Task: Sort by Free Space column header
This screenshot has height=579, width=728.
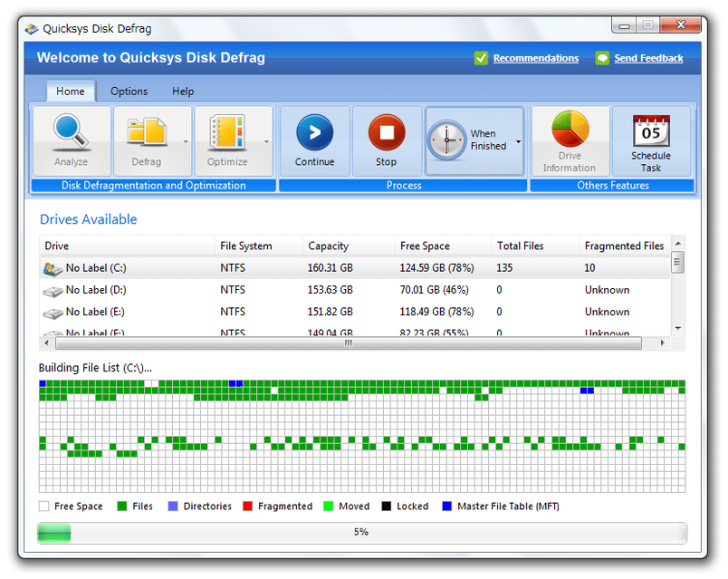Action: (443, 246)
